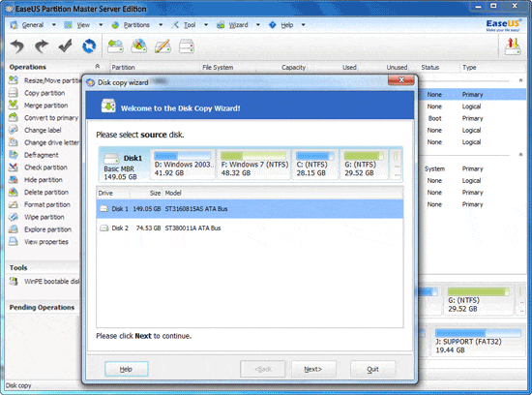Click the Size column header in the wizard
This screenshot has width=532, height=395.
[146, 193]
